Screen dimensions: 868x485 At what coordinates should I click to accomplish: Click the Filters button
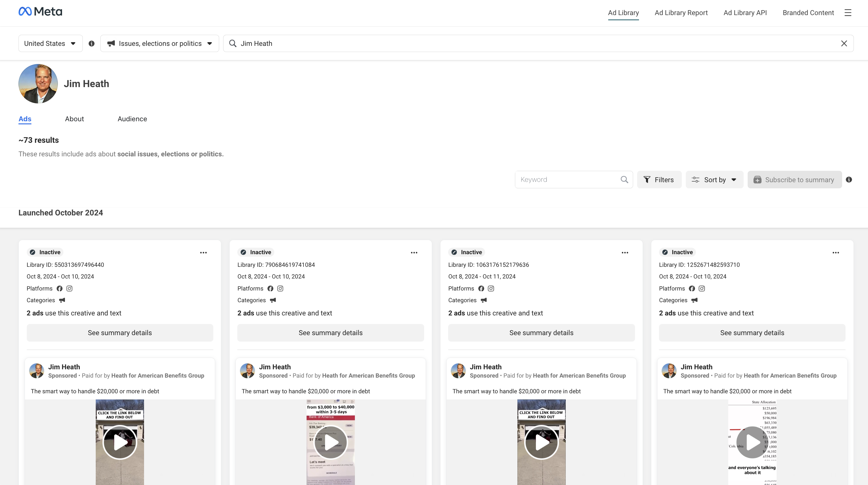(659, 179)
